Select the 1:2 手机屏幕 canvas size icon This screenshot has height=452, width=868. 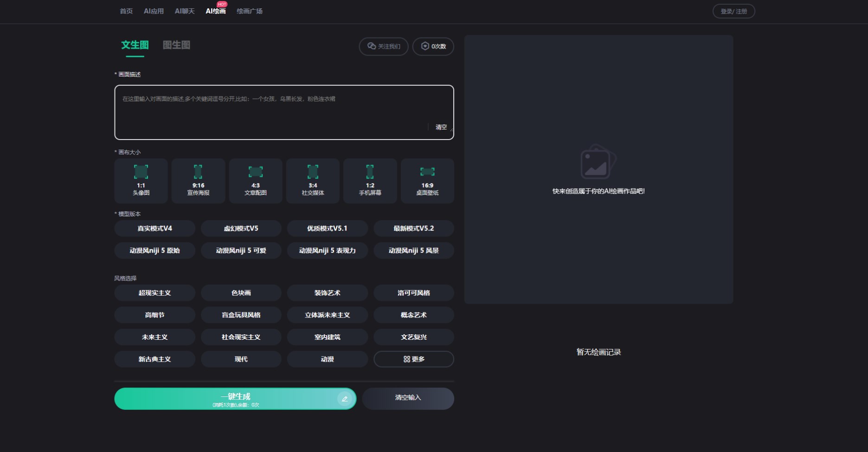(x=370, y=172)
